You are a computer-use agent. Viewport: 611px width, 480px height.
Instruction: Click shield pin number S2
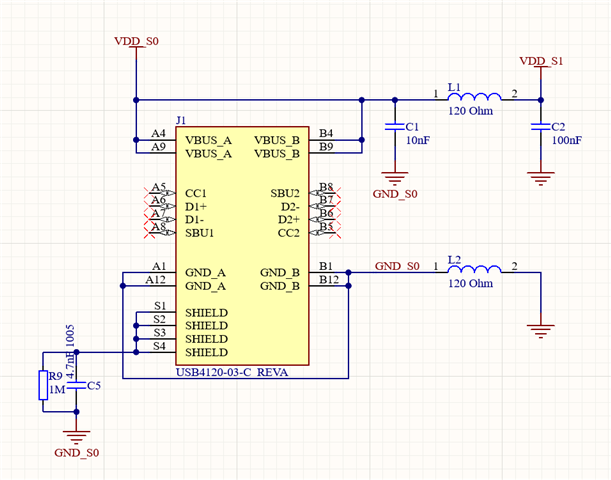point(159,319)
